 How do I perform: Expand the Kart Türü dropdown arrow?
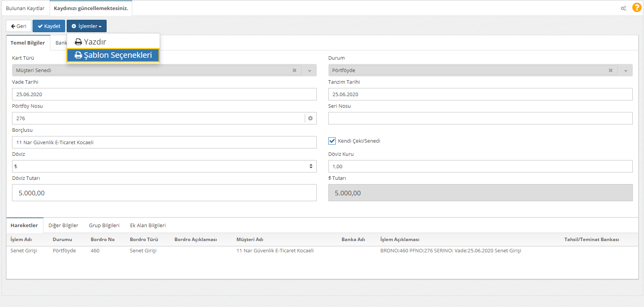point(309,71)
